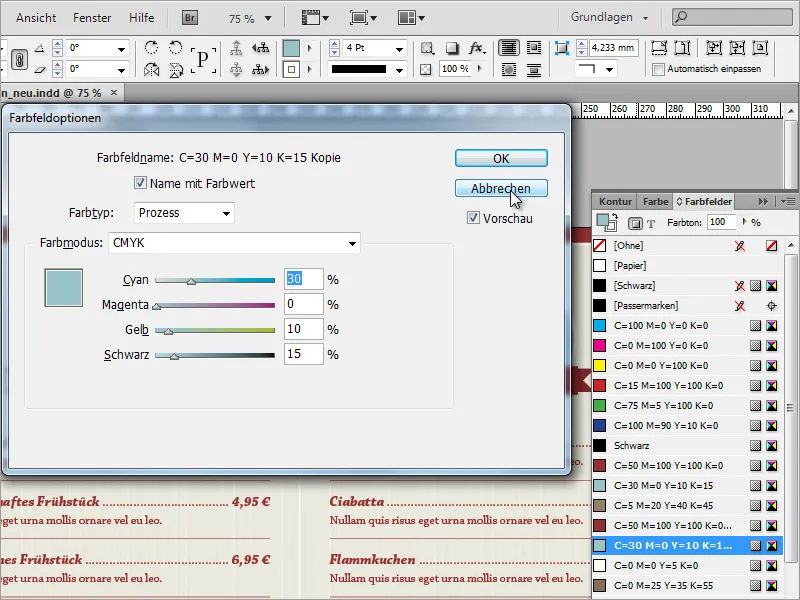The height and width of the screenshot is (600, 800).
Task: Click the Schwarz percentage field showing 15
Action: click(x=304, y=354)
